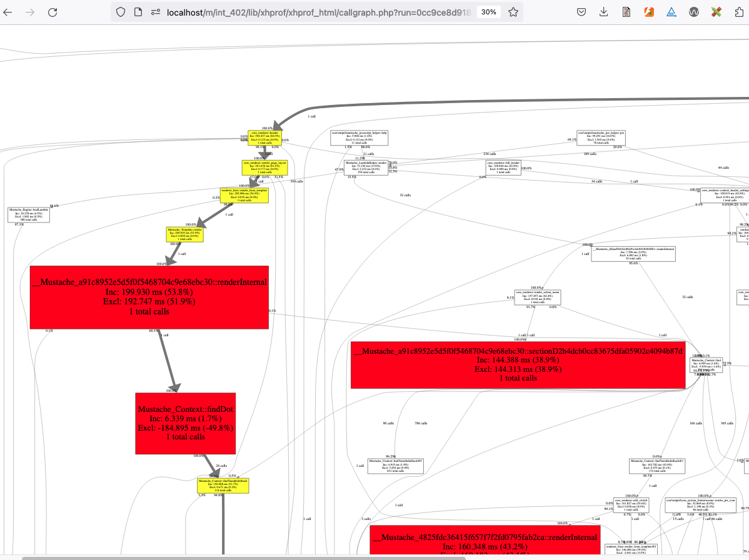Click the '44 calls' edge label

[x=723, y=167]
